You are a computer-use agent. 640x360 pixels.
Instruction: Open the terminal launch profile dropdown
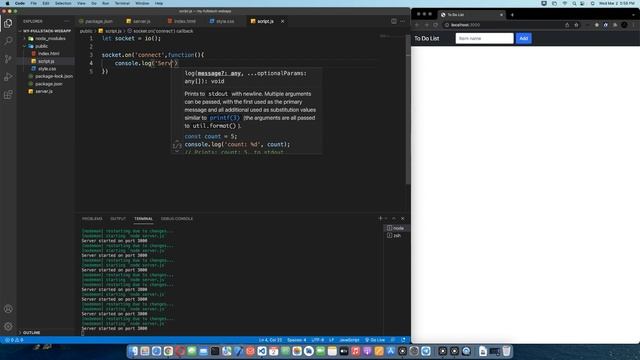(x=386, y=218)
